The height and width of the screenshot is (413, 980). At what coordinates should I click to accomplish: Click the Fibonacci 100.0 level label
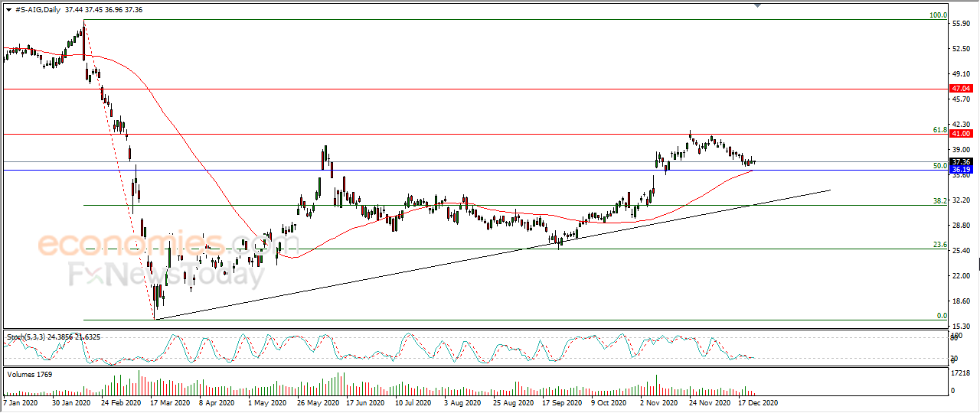(938, 15)
